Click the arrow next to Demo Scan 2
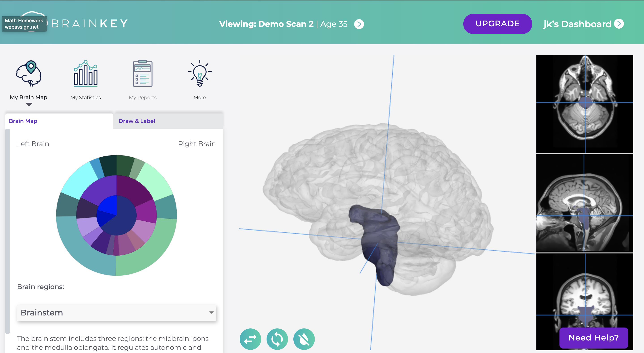This screenshot has width=644, height=353. click(x=359, y=24)
